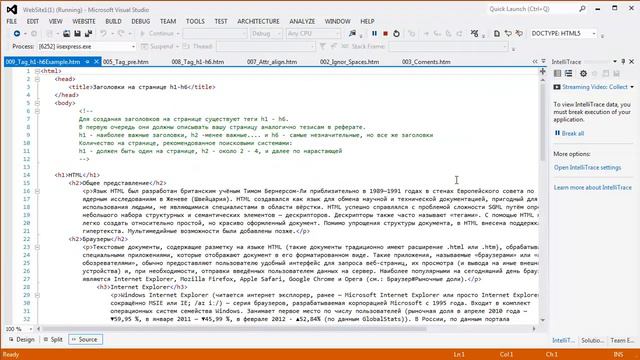The height and width of the screenshot is (360, 640).
Task: Click the editor vertical scrollbar thumb
Action: pos(543,122)
